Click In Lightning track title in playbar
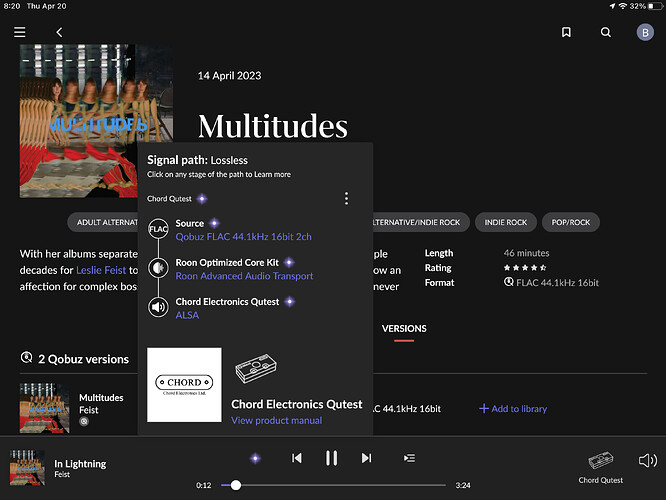The height and width of the screenshot is (500, 666). click(80, 463)
